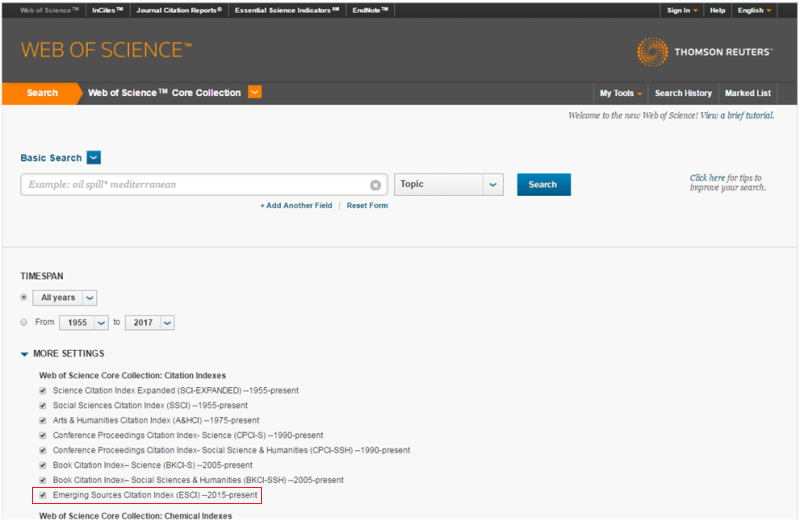The height and width of the screenshot is (521, 800).
Task: Click the Add Another Field link
Action: [296, 205]
